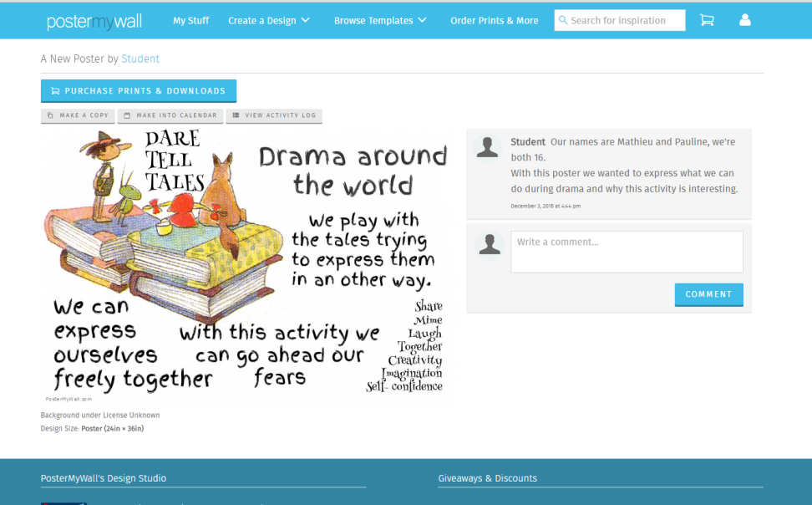Click the Make a Copy button
The width and height of the screenshot is (812, 505).
78,115
